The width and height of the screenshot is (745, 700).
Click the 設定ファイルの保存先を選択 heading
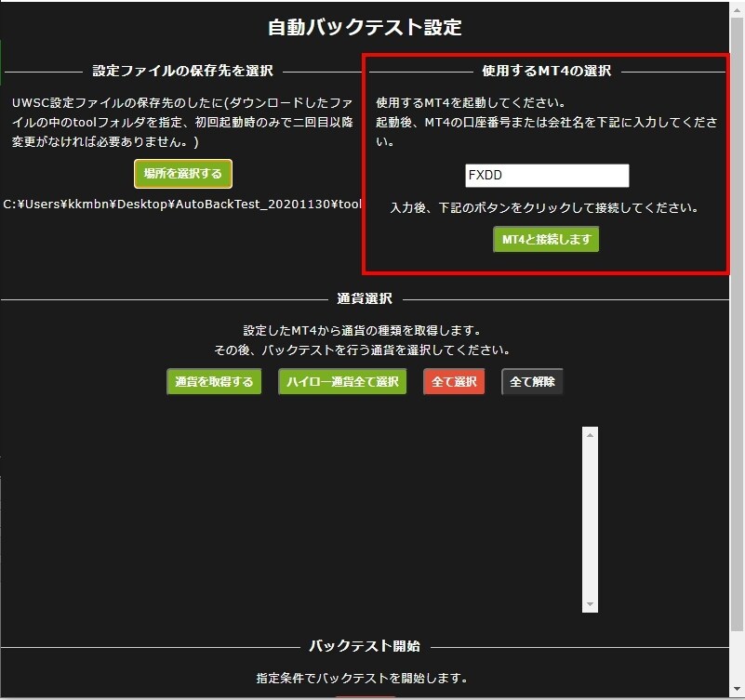182,72
